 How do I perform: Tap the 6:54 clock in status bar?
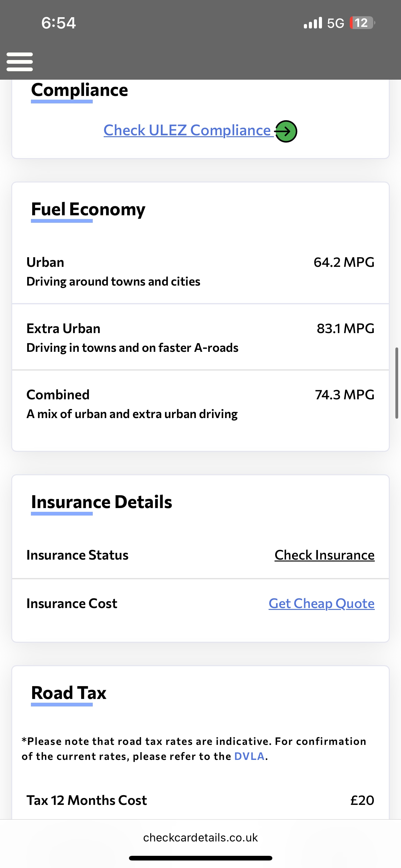pyautogui.click(x=59, y=23)
